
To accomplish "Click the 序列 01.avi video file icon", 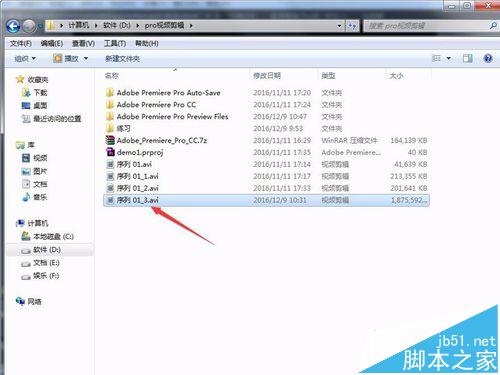I will (x=110, y=164).
